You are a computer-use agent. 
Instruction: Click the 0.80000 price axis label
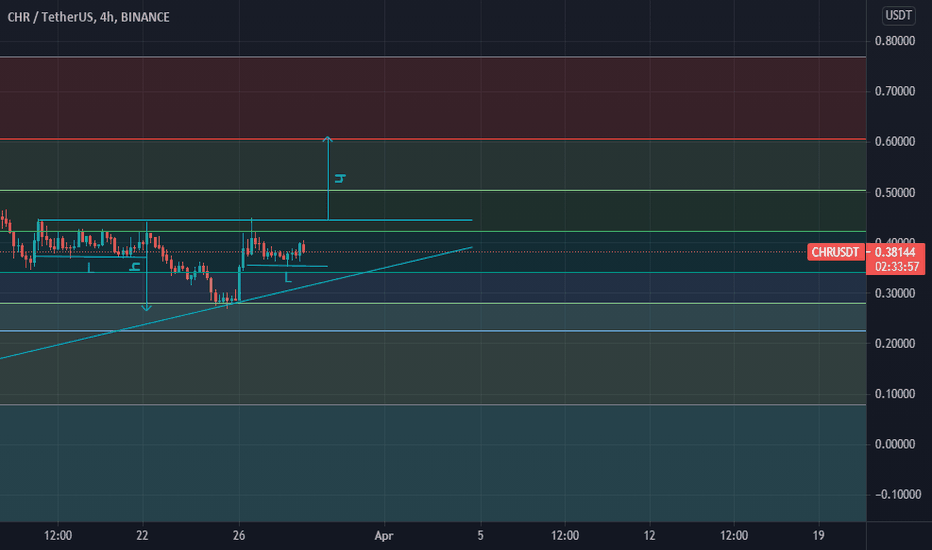pyautogui.click(x=895, y=41)
